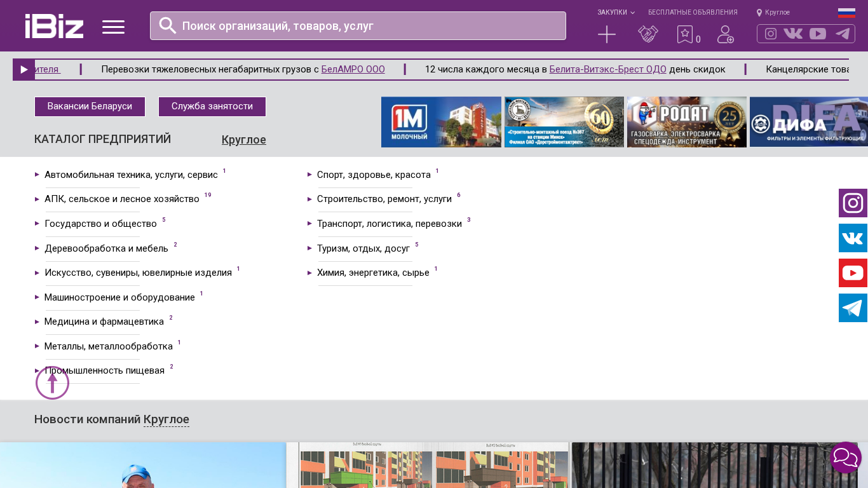Viewport: 868px width, 488px height.
Task: Open the РОДАТ banner advertisement
Action: (686, 122)
